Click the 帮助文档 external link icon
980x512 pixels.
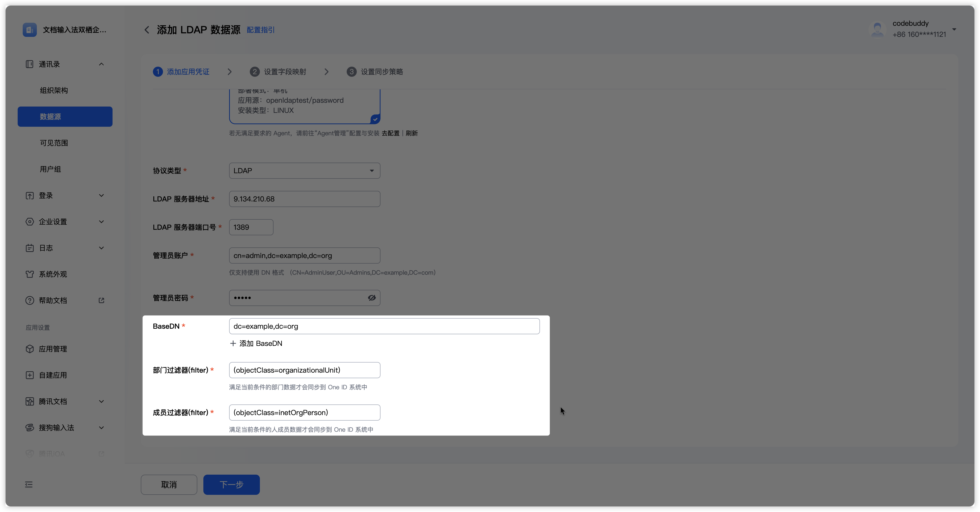click(101, 300)
